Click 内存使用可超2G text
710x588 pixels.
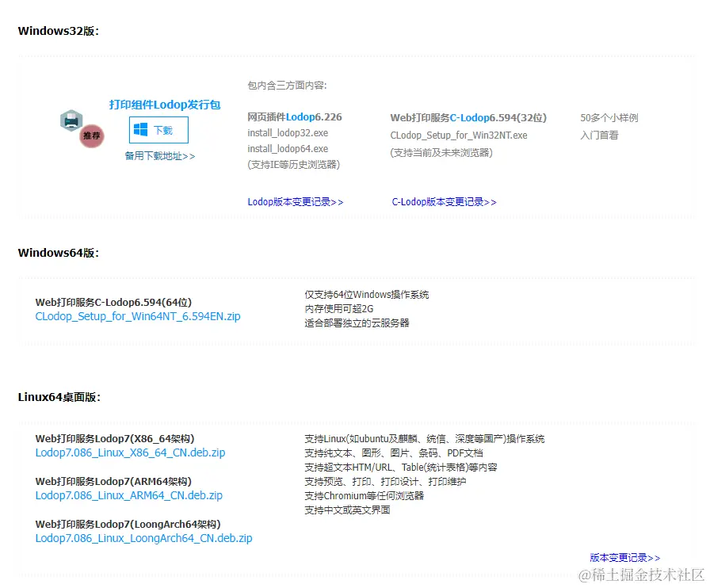pyautogui.click(x=338, y=309)
